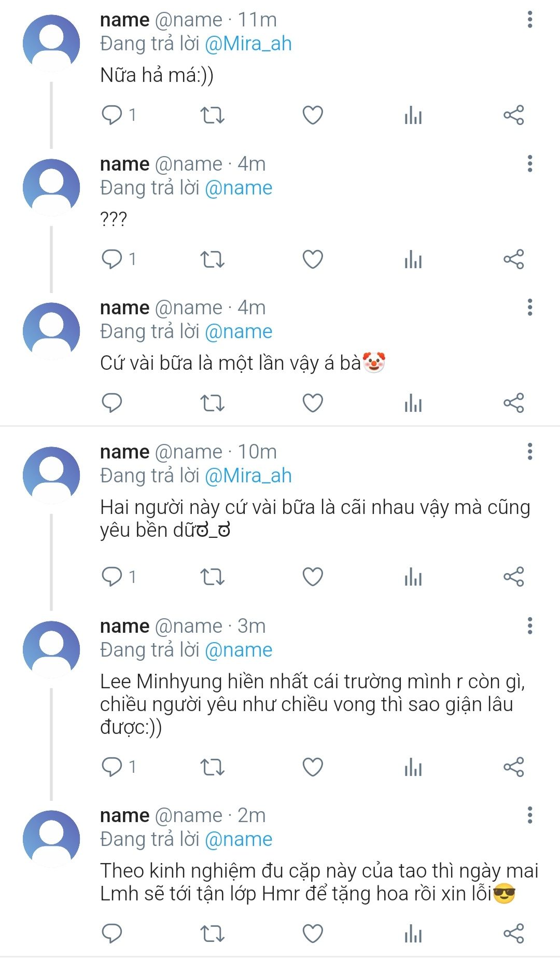The image size is (560, 958).
Task: Open more options on "Lee Minhyung" tweet
Action: point(529,626)
